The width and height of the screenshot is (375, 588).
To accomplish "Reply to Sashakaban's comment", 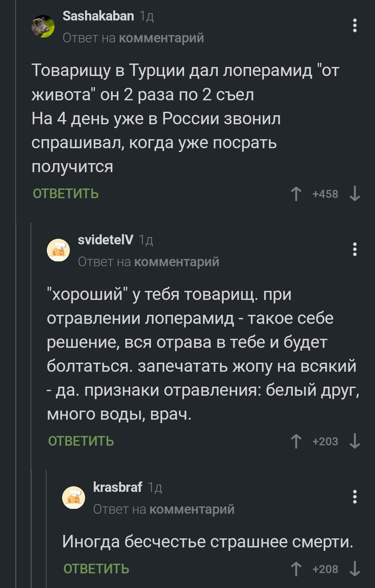I will 66,194.
